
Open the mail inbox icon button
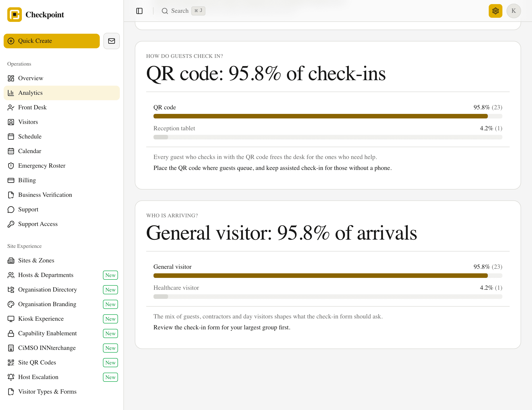click(112, 41)
